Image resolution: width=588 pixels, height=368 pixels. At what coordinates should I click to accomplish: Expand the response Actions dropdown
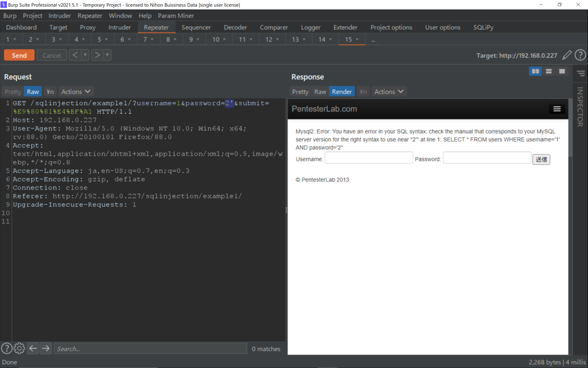389,92
